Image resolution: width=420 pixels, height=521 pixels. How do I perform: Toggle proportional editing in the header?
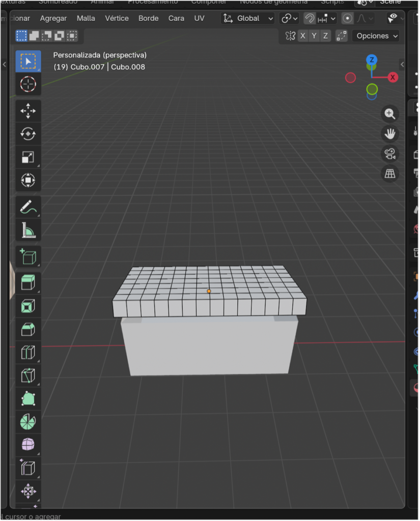pyautogui.click(x=348, y=18)
